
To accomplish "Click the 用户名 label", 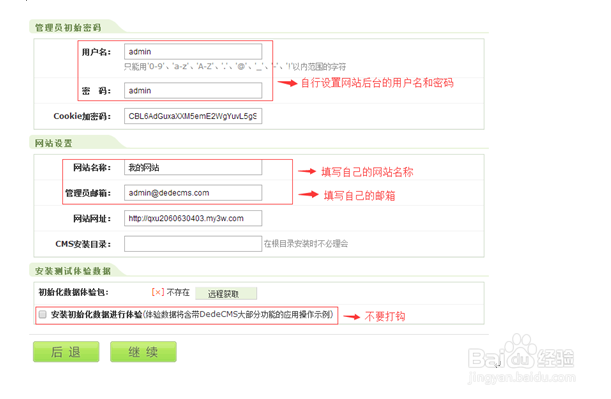I will point(96,52).
